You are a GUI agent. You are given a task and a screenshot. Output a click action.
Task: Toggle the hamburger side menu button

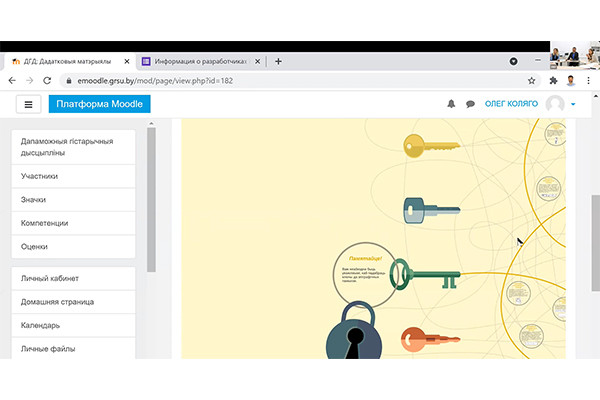click(x=28, y=104)
